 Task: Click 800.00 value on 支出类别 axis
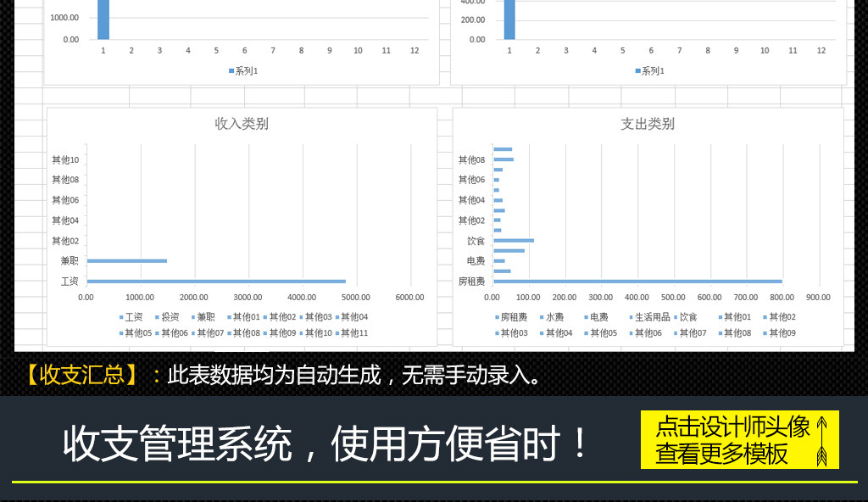(x=782, y=298)
